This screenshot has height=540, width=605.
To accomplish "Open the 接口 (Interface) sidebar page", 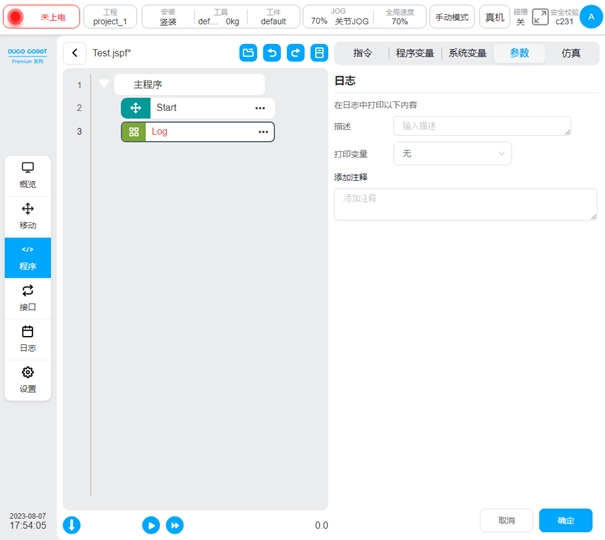I will pos(28,297).
